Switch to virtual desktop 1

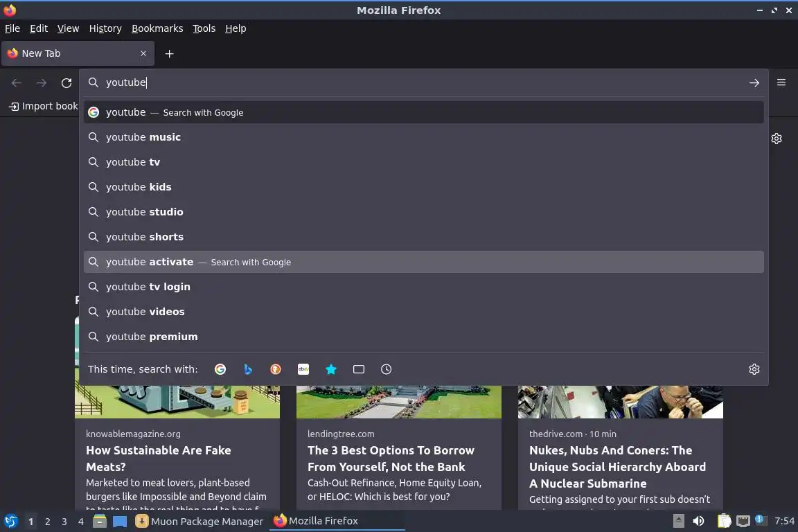pos(30,522)
